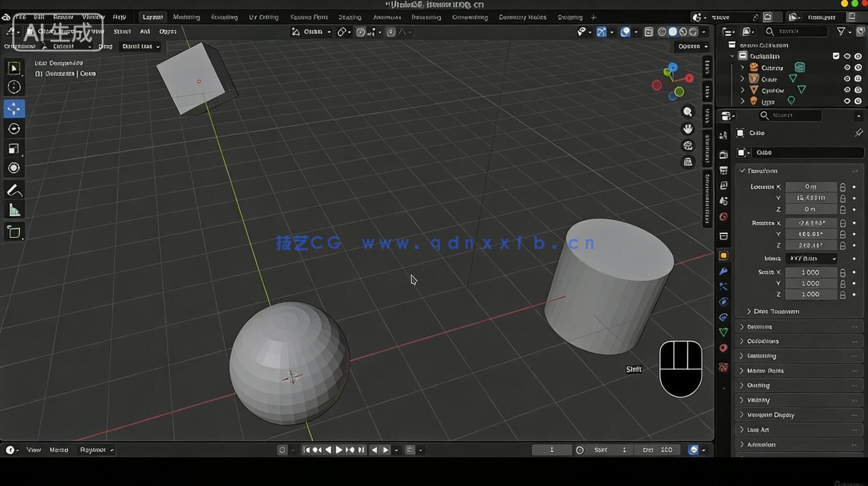The width and height of the screenshot is (868, 486).
Task: Select the Add Cube tool
Action: pyautogui.click(x=14, y=232)
